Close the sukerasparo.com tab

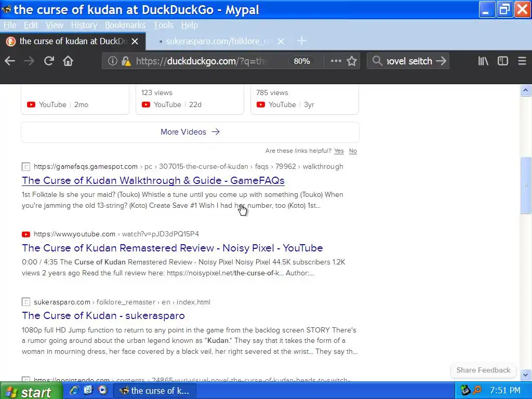click(281, 42)
